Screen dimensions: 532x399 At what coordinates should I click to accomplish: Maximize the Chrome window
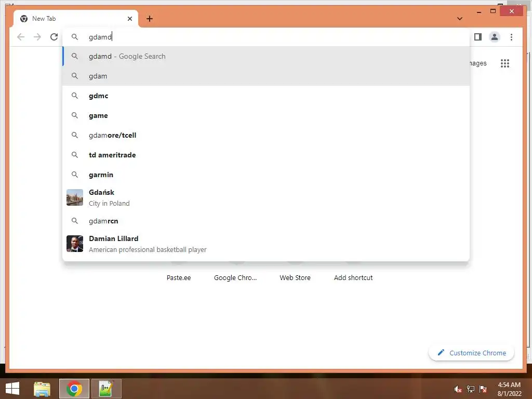point(493,11)
